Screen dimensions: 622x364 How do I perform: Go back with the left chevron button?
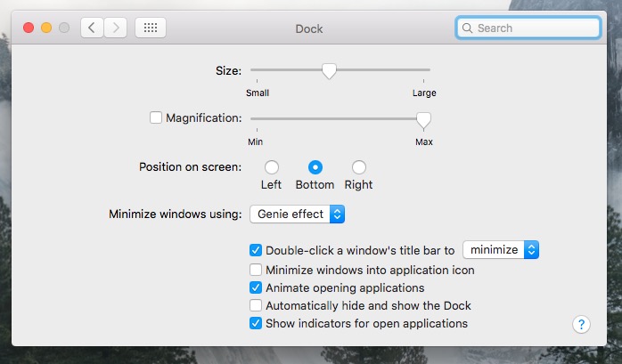pyautogui.click(x=92, y=28)
